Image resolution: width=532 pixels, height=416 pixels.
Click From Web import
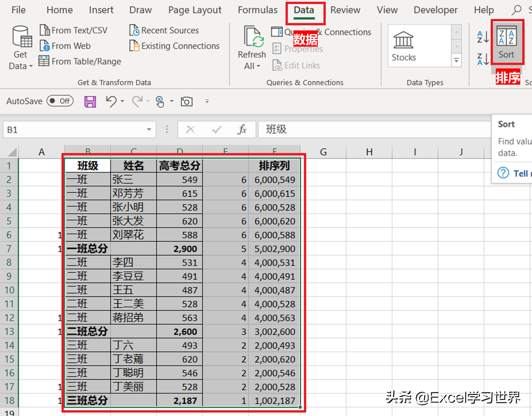coord(65,46)
